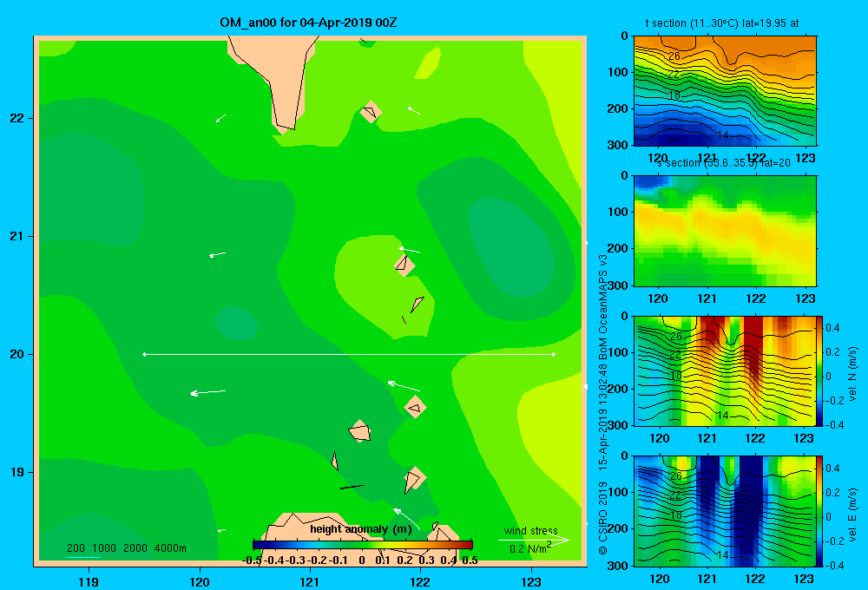Screen dimensions: 868x590
Task: Click the 300 depth label of salinity section
Action: click(619, 285)
